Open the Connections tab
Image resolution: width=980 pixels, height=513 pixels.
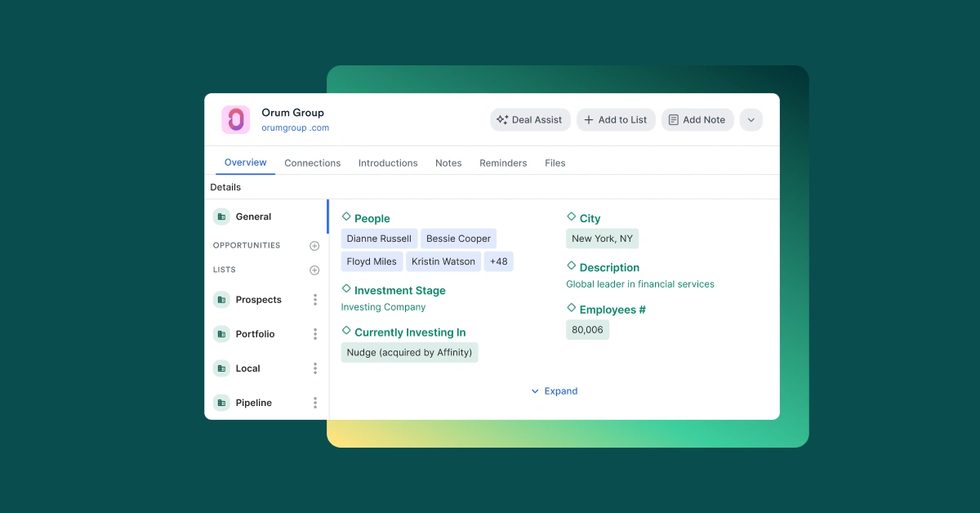point(313,163)
